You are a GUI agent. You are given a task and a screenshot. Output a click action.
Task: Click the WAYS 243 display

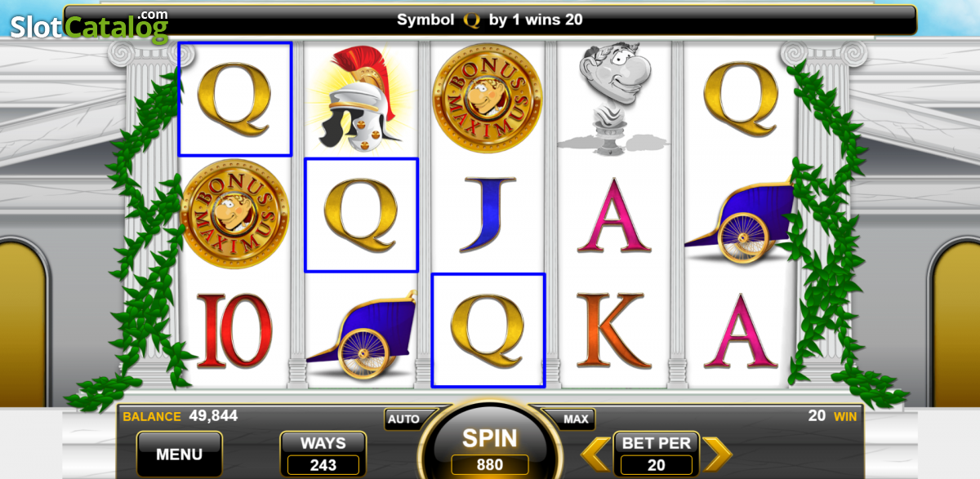coord(323,454)
